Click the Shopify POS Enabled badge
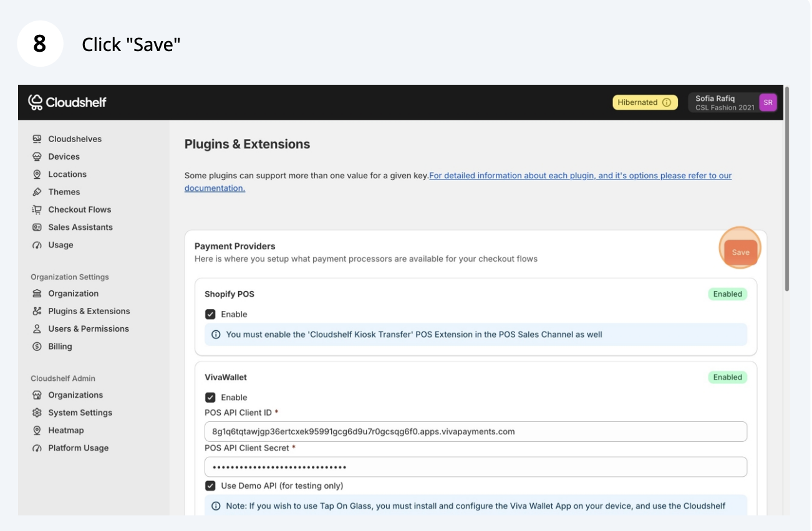The width and height of the screenshot is (812, 531). tap(728, 294)
